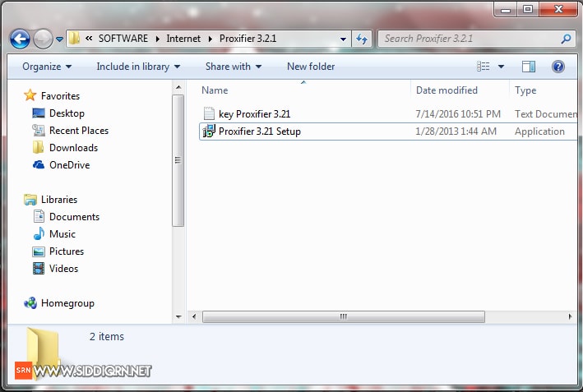The image size is (583, 392).
Task: Click the Documents library icon
Action: [39, 217]
